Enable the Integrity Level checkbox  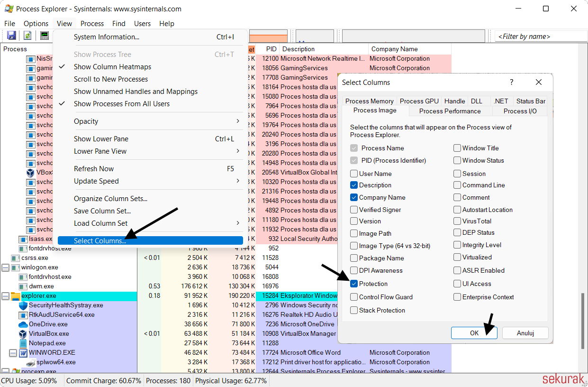[x=457, y=245]
